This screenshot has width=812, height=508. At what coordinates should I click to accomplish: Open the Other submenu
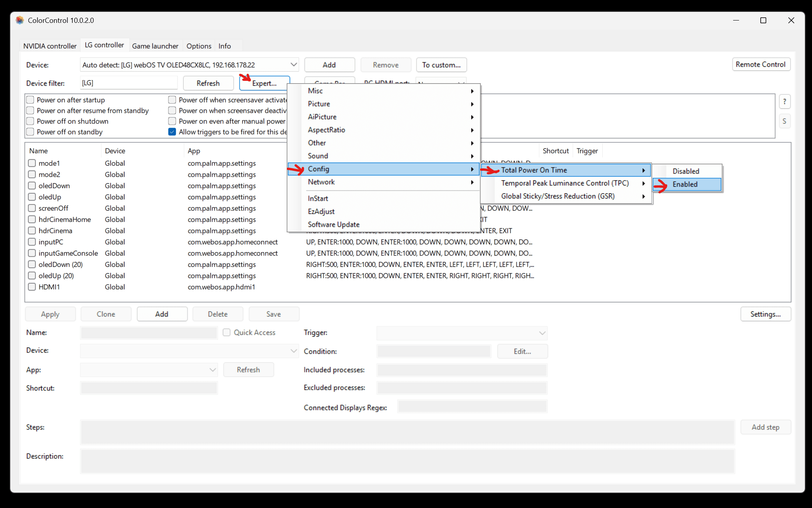[x=383, y=143]
